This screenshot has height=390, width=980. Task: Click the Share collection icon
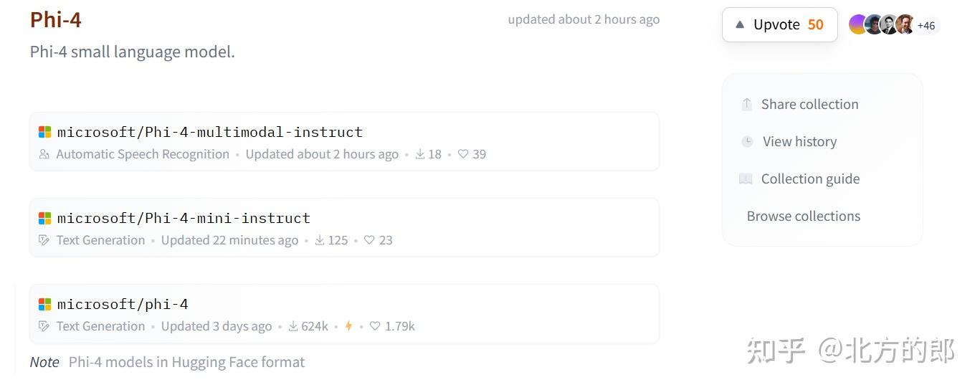746,105
